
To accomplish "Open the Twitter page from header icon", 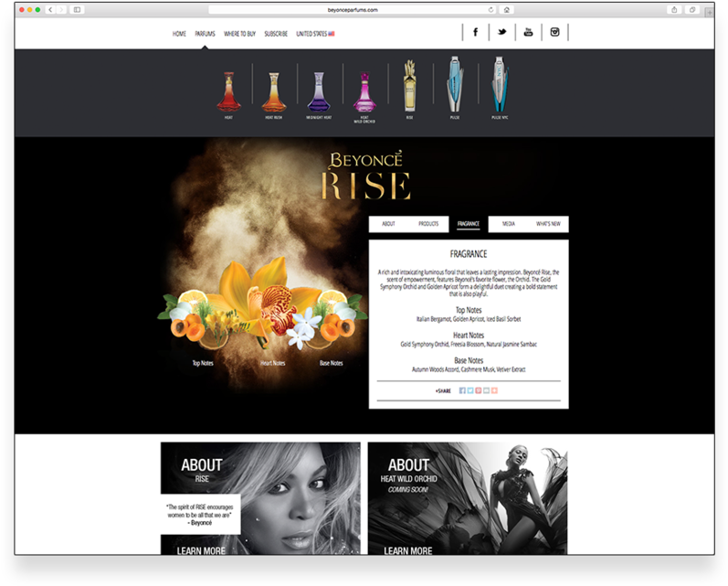I will 501,32.
